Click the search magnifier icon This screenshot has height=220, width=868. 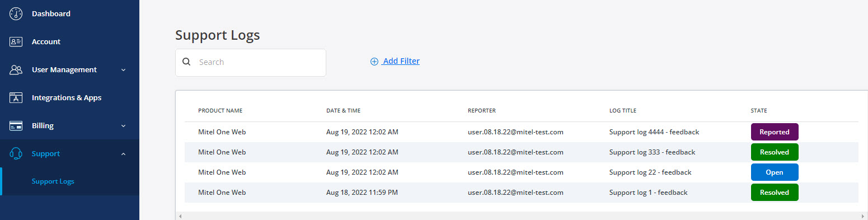[187, 62]
